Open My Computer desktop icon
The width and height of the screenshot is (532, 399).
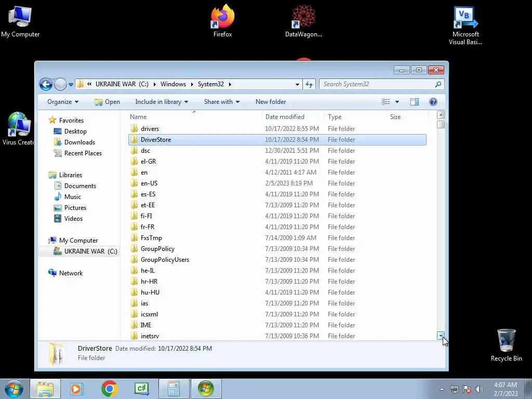[x=20, y=21]
